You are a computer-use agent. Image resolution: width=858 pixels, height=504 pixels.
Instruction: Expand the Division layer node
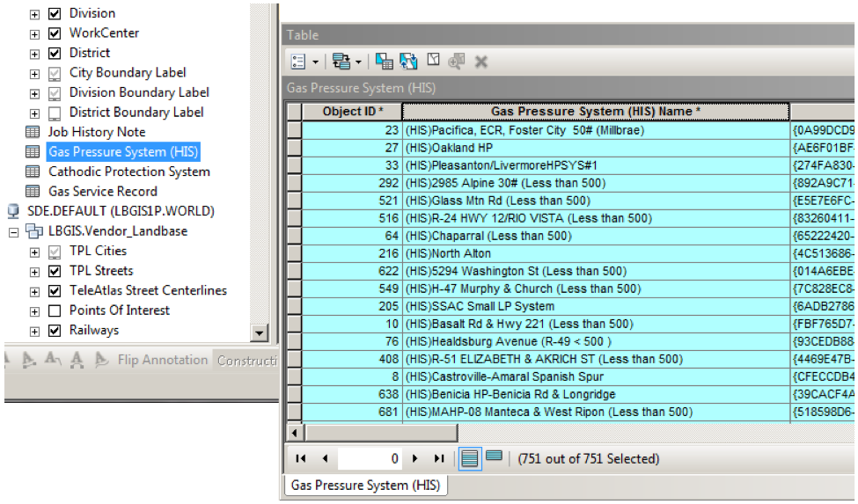(34, 14)
